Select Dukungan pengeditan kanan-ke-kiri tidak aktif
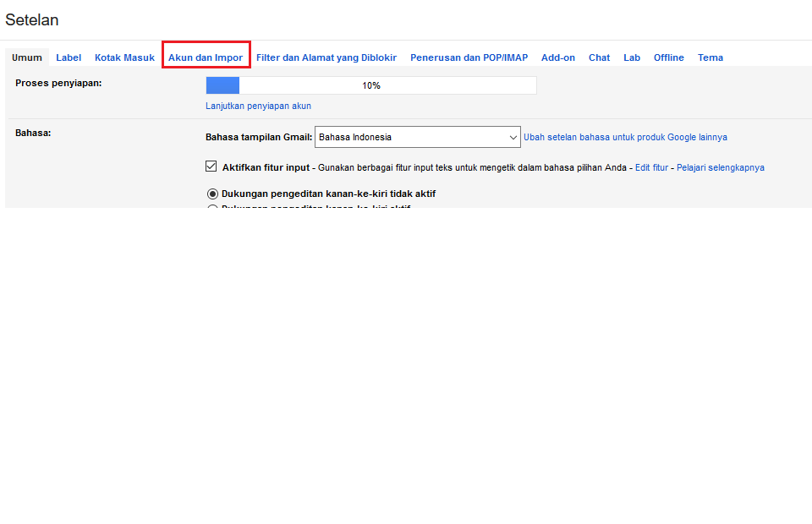The image size is (812, 524). 213,194
